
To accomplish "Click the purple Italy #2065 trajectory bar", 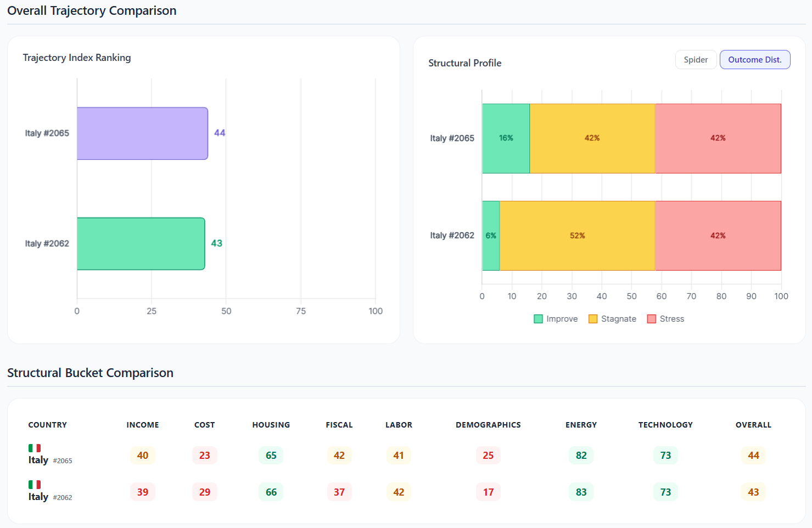I will [x=142, y=133].
